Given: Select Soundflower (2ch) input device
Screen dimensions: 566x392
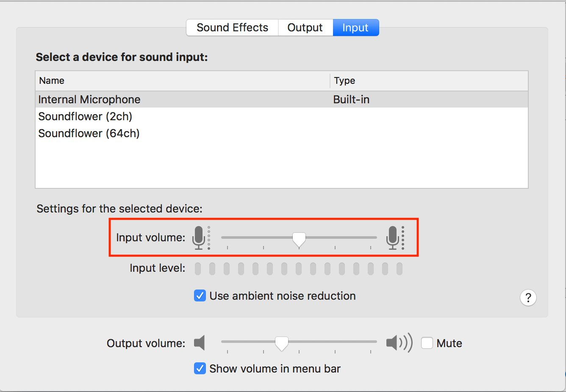Looking at the screenshot, I should pyautogui.click(x=85, y=116).
